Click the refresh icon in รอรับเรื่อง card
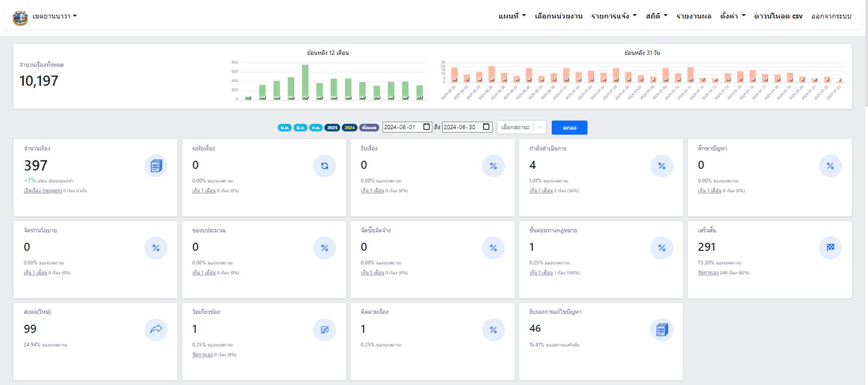868x385 pixels. tap(324, 166)
